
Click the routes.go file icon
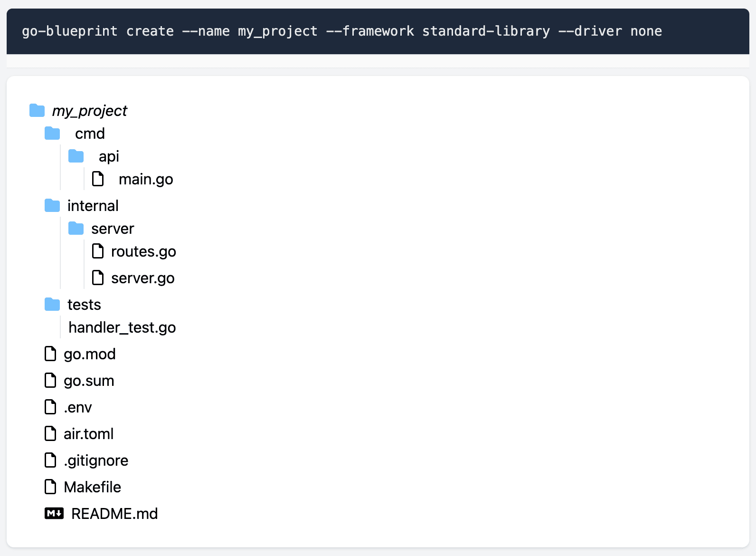98,251
